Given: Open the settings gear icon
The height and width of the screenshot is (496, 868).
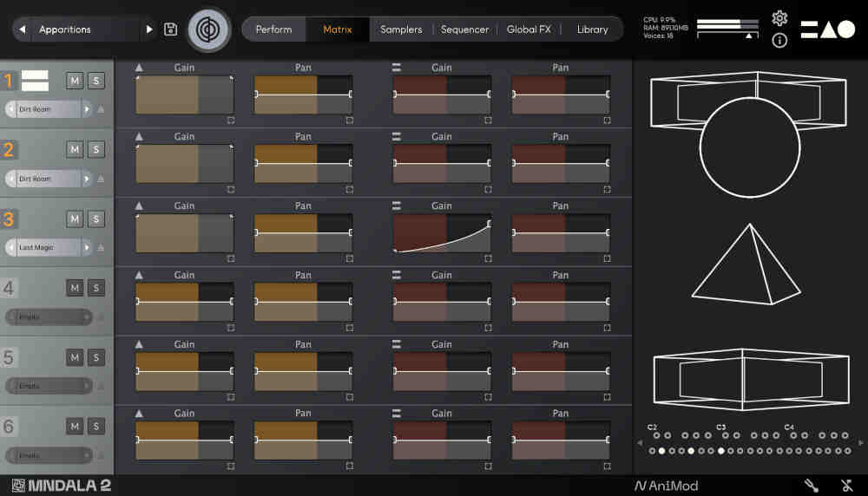Looking at the screenshot, I should tap(779, 18).
